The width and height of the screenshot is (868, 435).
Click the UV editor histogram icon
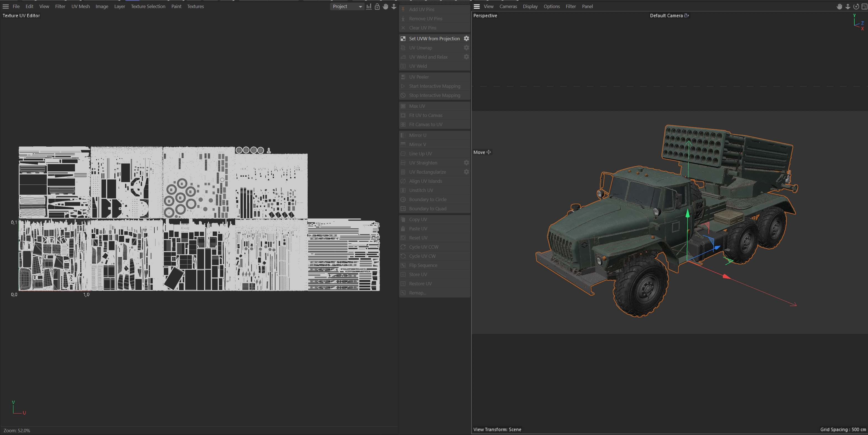[369, 6]
